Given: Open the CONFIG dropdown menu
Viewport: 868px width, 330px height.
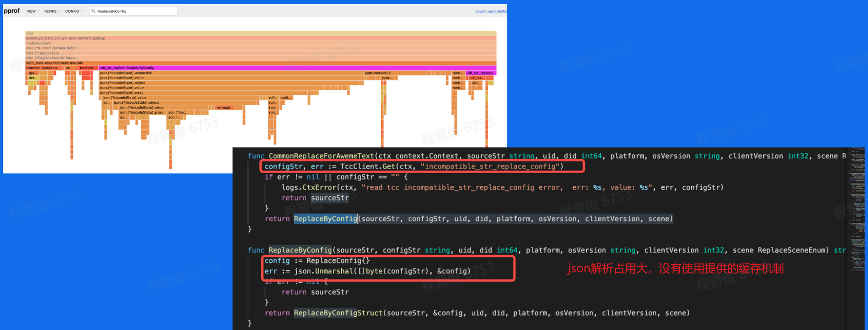Looking at the screenshot, I should tap(73, 11).
